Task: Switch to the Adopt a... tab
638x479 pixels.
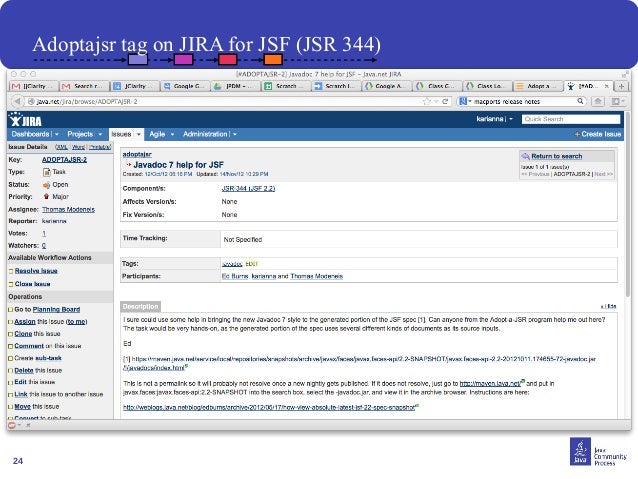Action: coord(538,86)
